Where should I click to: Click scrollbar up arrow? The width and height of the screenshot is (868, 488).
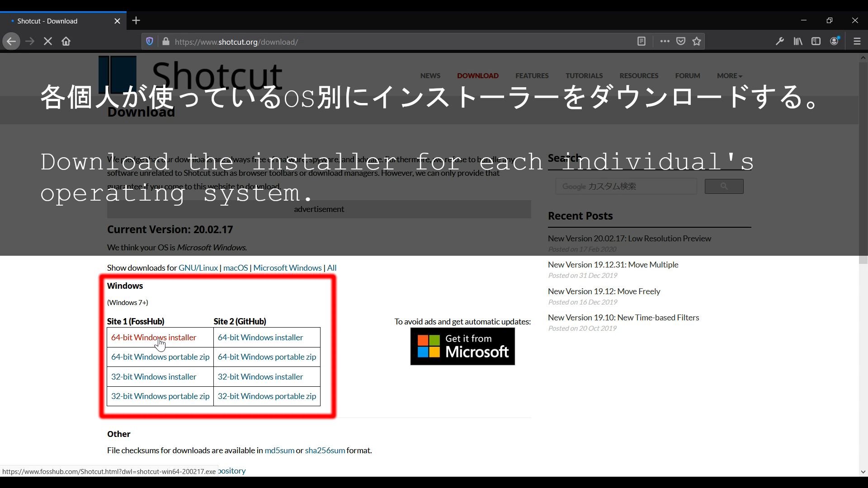click(863, 58)
